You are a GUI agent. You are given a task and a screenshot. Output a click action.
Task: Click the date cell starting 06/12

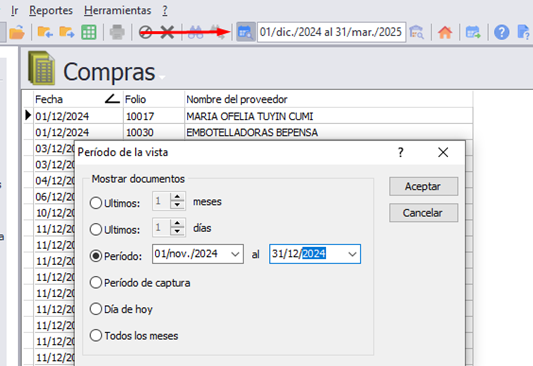click(x=55, y=197)
